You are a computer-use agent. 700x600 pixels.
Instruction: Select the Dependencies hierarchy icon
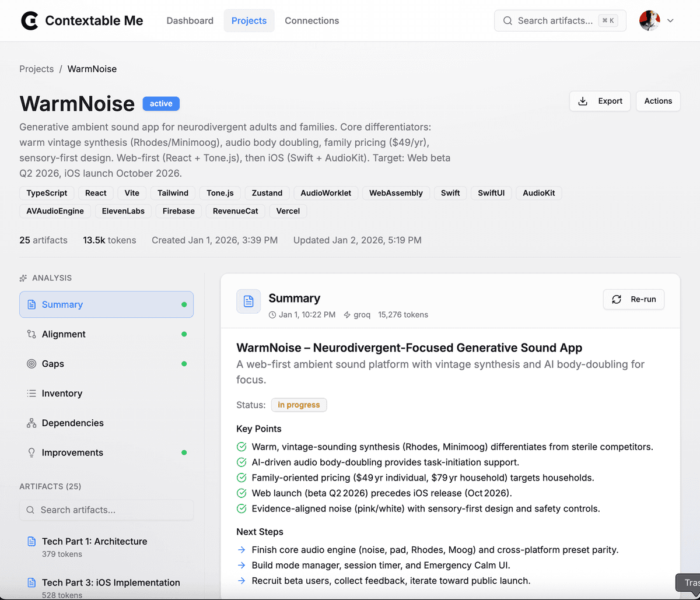click(x=32, y=423)
